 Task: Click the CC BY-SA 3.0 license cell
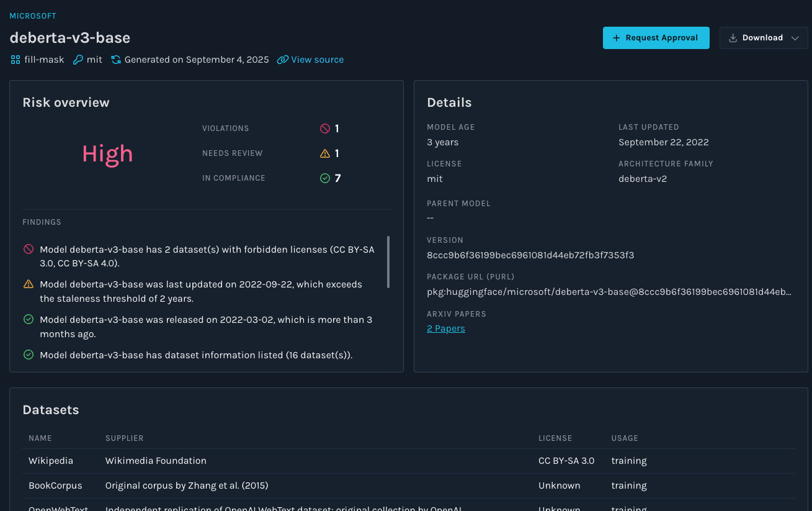[566, 461]
